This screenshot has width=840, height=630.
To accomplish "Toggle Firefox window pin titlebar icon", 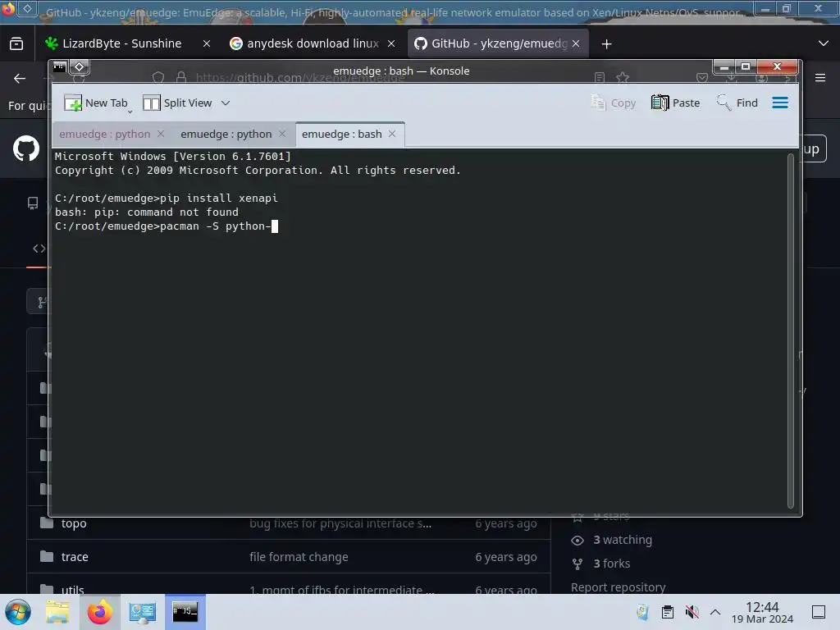I will point(27,8).
